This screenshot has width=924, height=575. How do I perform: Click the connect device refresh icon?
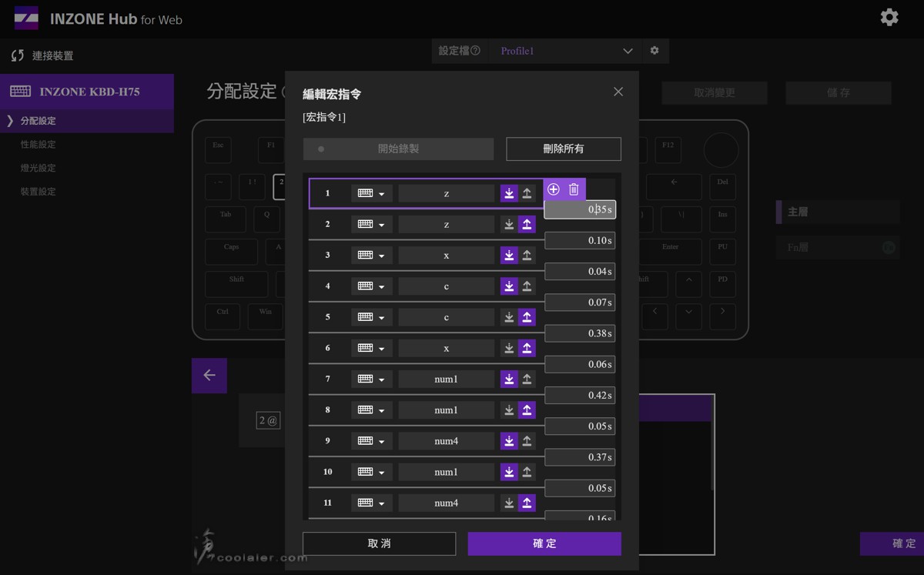pyautogui.click(x=18, y=55)
